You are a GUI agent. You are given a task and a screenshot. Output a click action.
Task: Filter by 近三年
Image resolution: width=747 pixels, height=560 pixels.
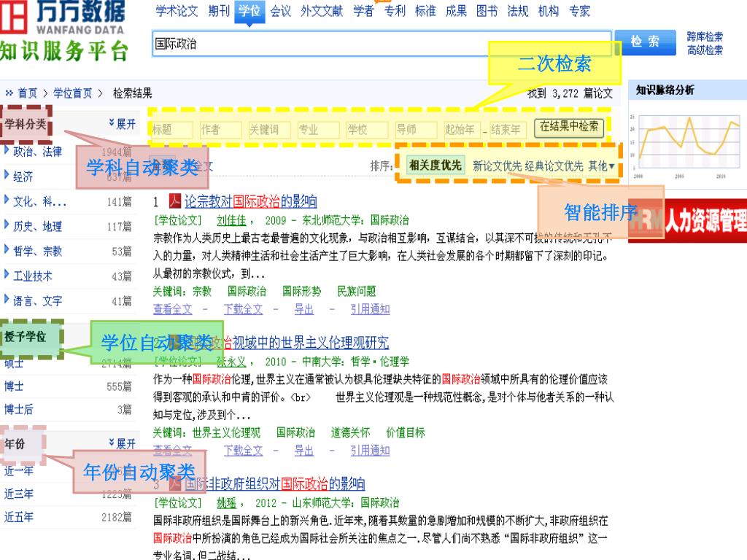point(18,494)
